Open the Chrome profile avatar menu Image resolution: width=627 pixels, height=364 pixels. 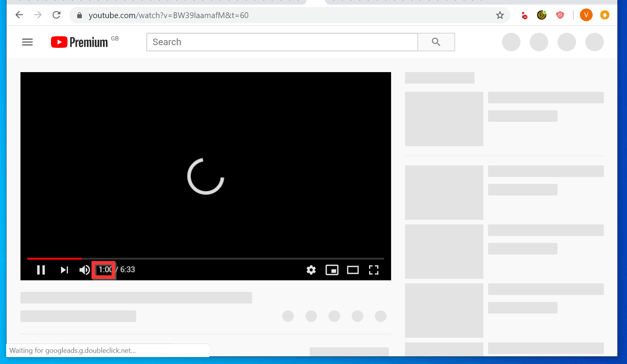tap(586, 15)
